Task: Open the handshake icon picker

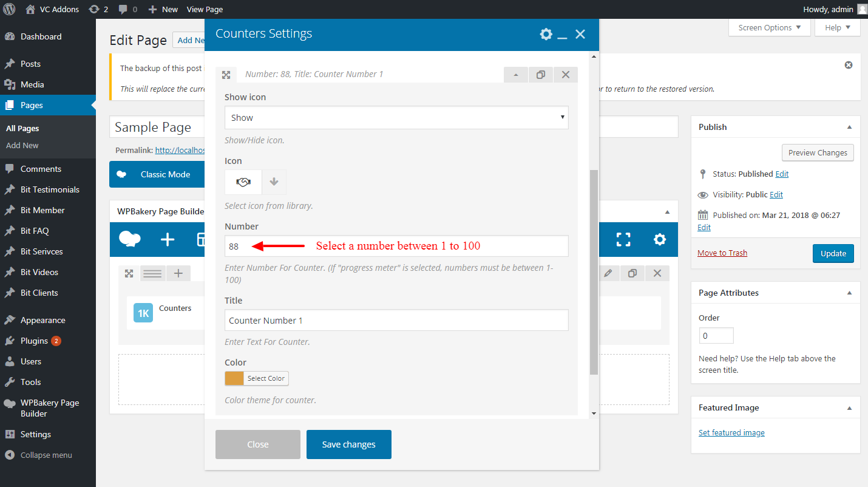Action: 243,182
